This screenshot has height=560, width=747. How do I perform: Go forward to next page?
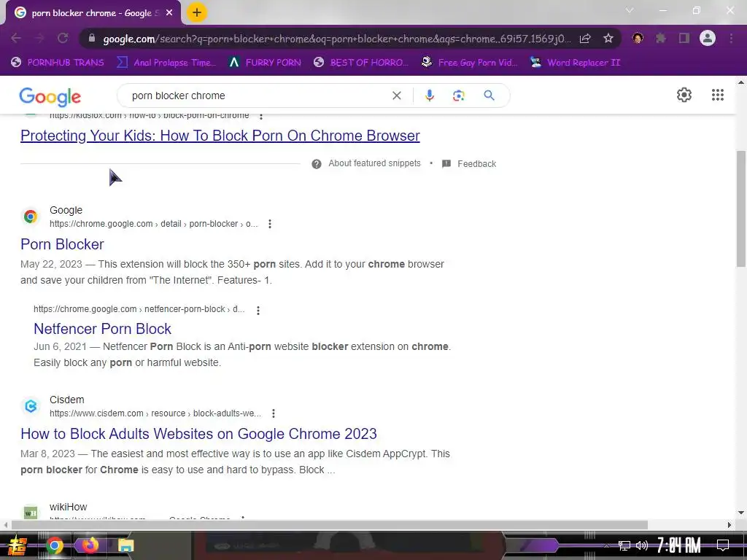[x=39, y=39]
